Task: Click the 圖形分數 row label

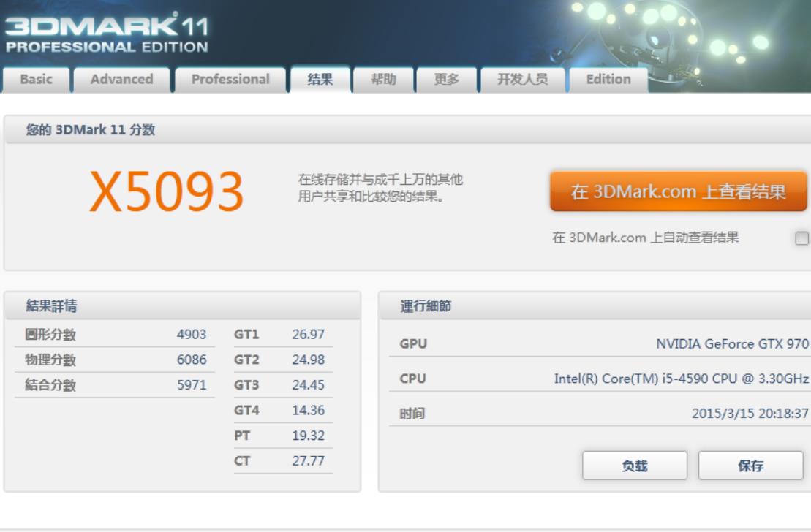Action: tap(50, 335)
